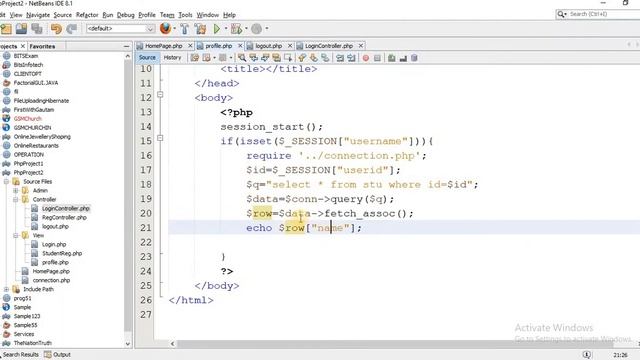Screen dimensions: 640x360
Task: Select StudentReg.php in project tree
Action: 62,253
